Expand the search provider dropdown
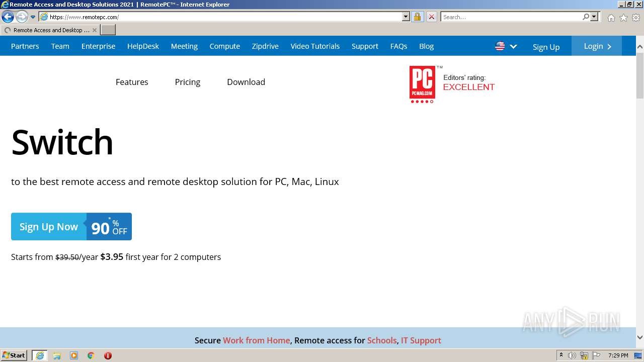Image resolution: width=644 pixels, height=362 pixels. pyautogui.click(x=594, y=17)
